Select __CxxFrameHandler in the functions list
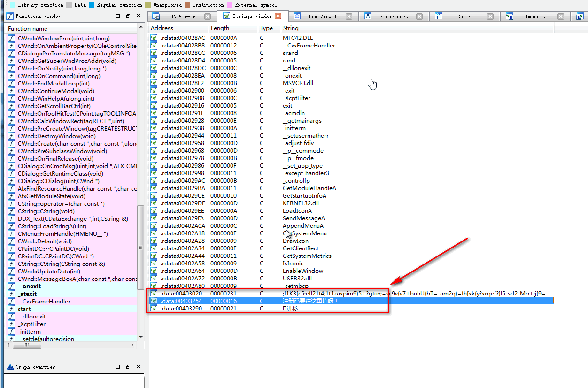The image size is (588, 388). point(71,302)
